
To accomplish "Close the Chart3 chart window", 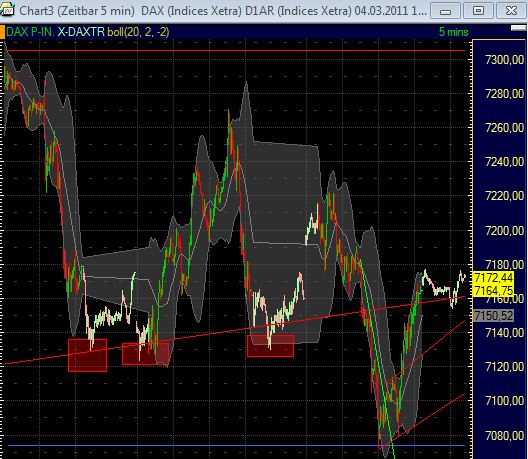I will pyautogui.click(x=511, y=11).
